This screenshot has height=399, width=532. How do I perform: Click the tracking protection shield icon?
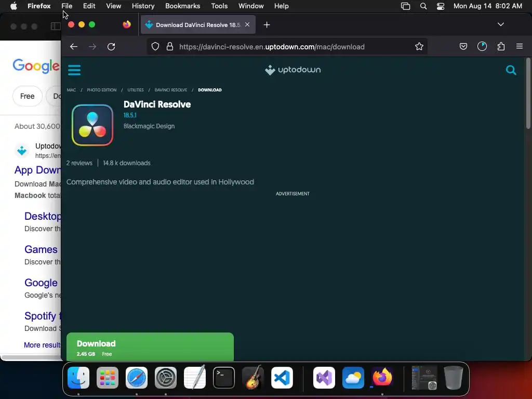(155, 46)
